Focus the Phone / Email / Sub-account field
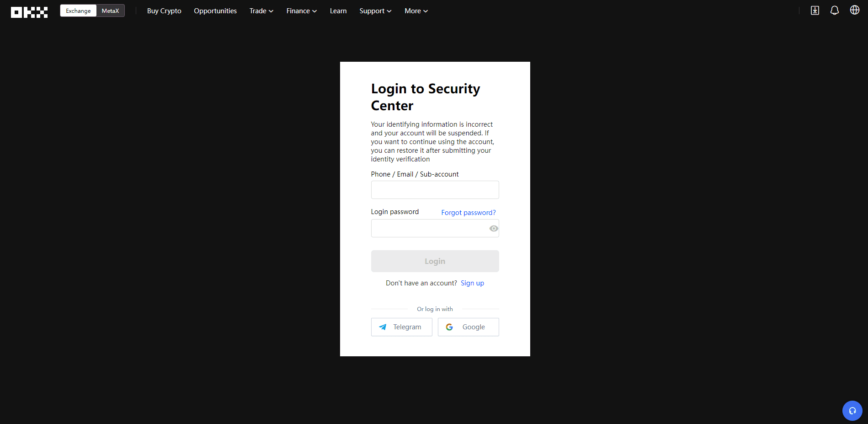Screen dimensions: 868x424 coord(435,190)
